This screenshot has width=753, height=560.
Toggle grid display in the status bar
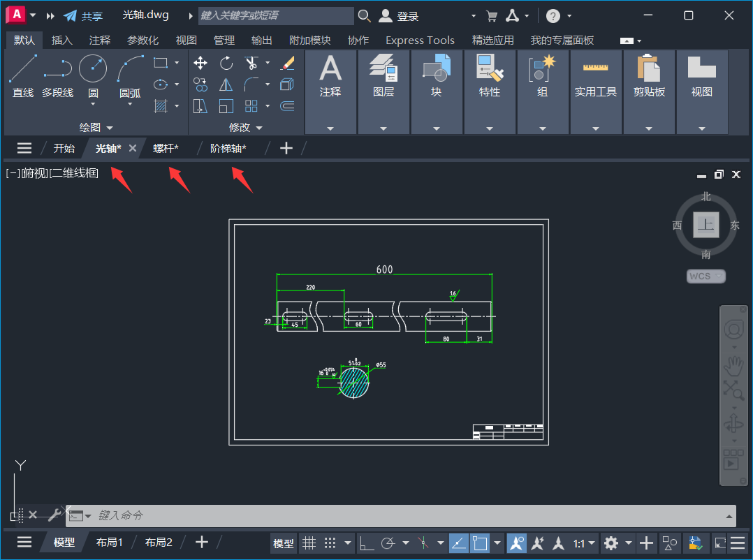click(x=309, y=543)
